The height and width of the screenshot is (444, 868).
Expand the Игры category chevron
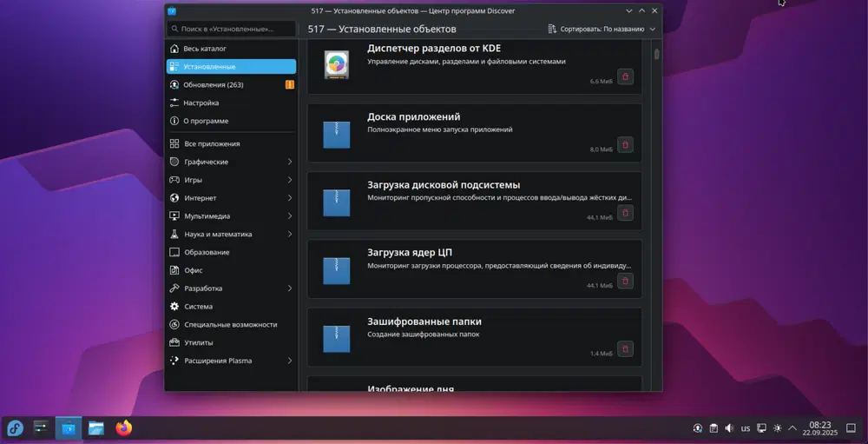(x=290, y=180)
